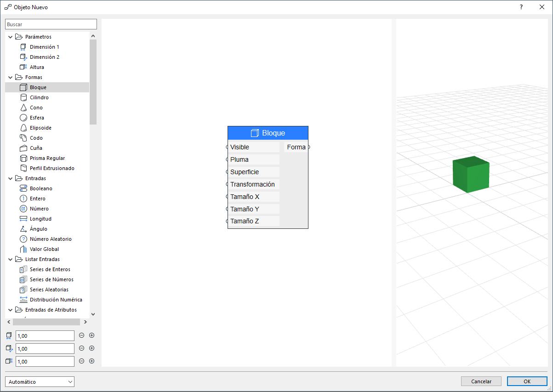
Task: Click the height 1,00 field
Action: point(45,362)
